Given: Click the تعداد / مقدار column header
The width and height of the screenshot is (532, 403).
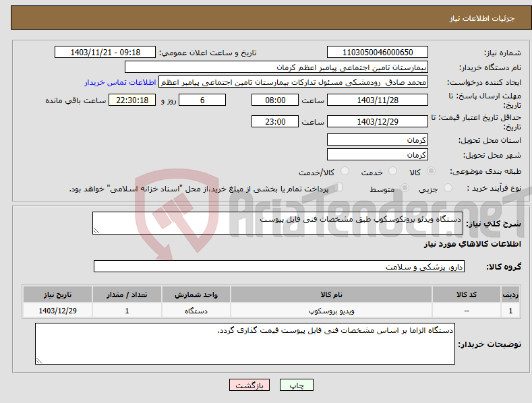Looking at the screenshot, I should pos(127,294).
